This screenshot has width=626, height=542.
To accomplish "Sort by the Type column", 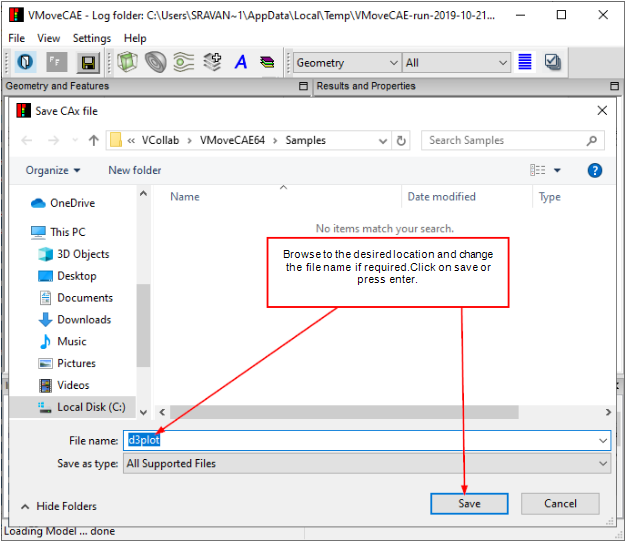I will coord(549,197).
